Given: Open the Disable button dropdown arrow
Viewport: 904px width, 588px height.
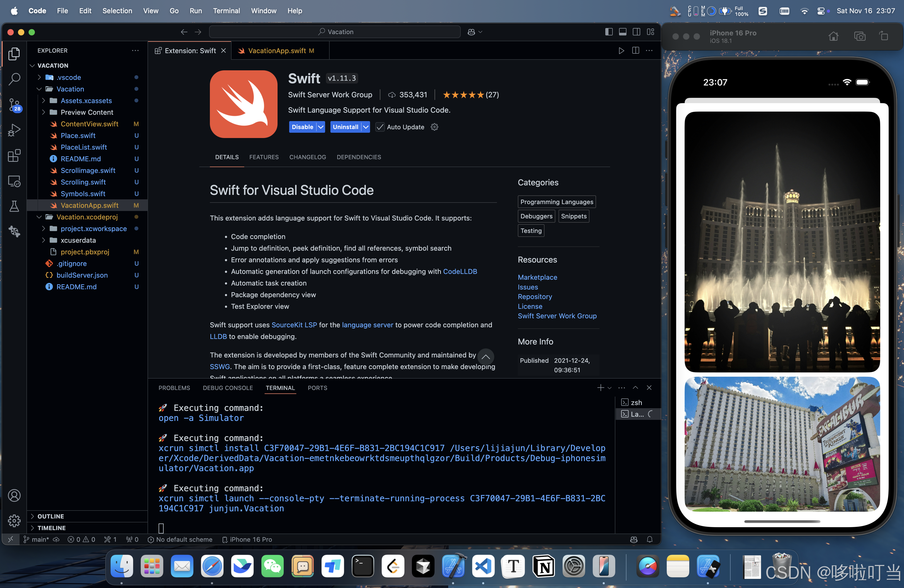Looking at the screenshot, I should tap(321, 127).
